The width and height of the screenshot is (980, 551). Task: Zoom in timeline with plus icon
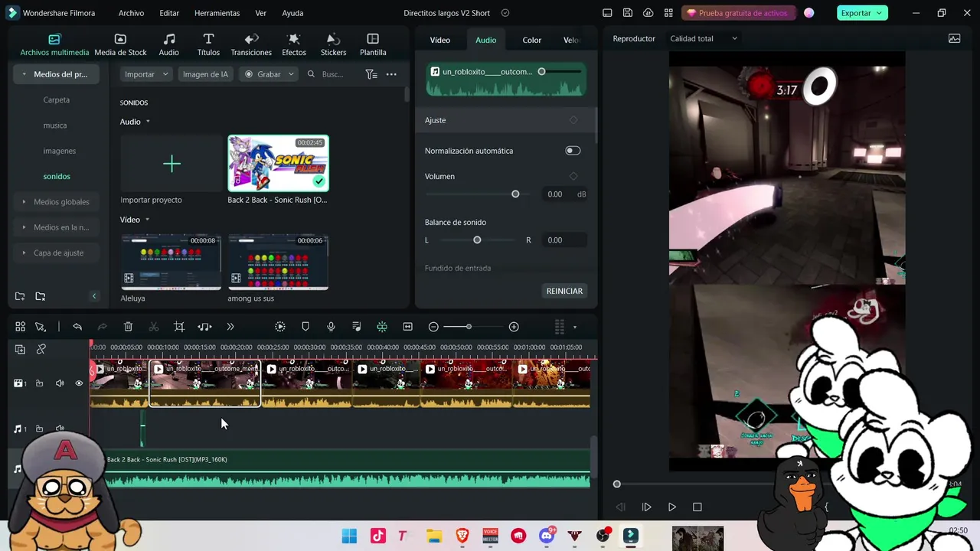point(514,327)
